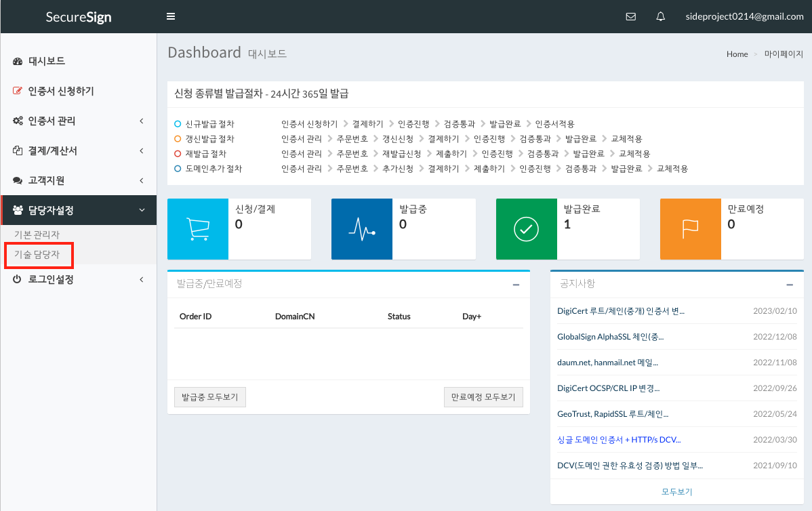The height and width of the screenshot is (511, 812).
Task: Click the 2023/02/10 notice date
Action: pos(775,311)
